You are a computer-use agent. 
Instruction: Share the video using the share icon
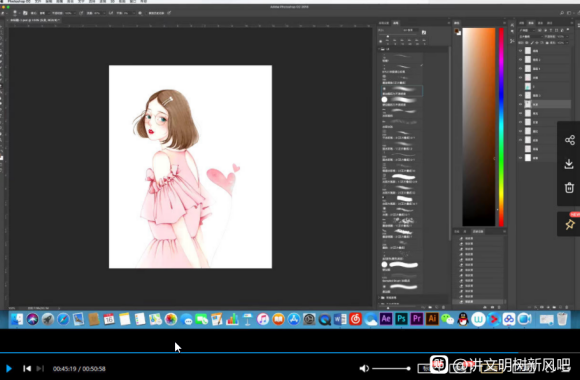click(x=570, y=140)
